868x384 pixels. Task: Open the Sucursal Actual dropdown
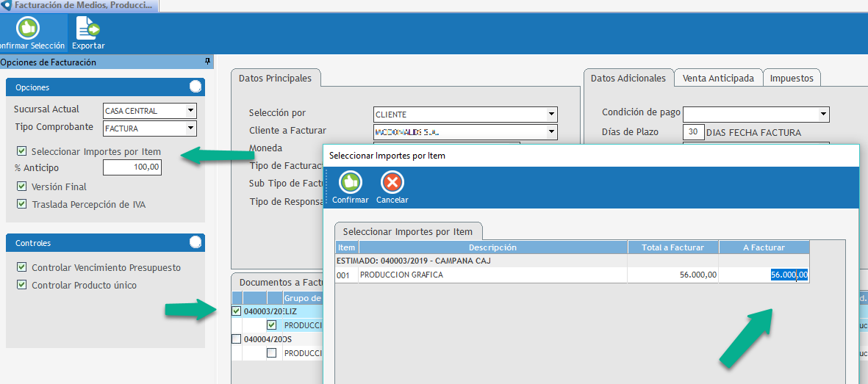[190, 111]
